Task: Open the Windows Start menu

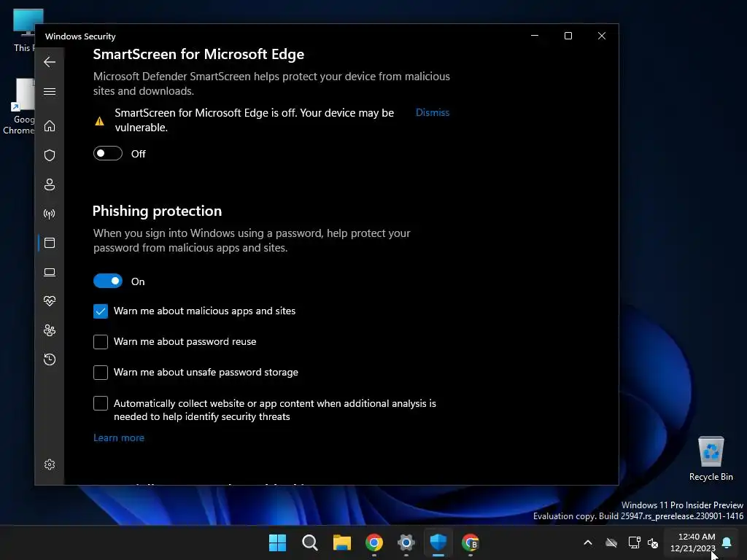Action: 278,542
